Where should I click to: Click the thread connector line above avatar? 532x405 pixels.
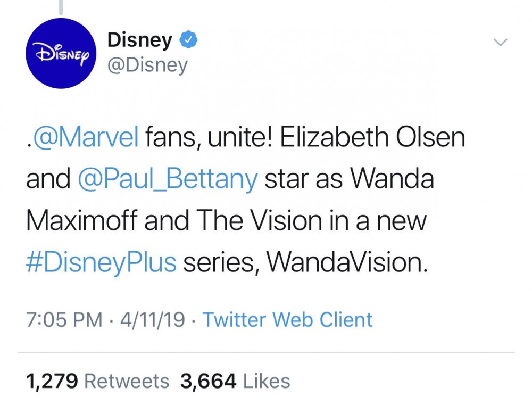(61, 6)
